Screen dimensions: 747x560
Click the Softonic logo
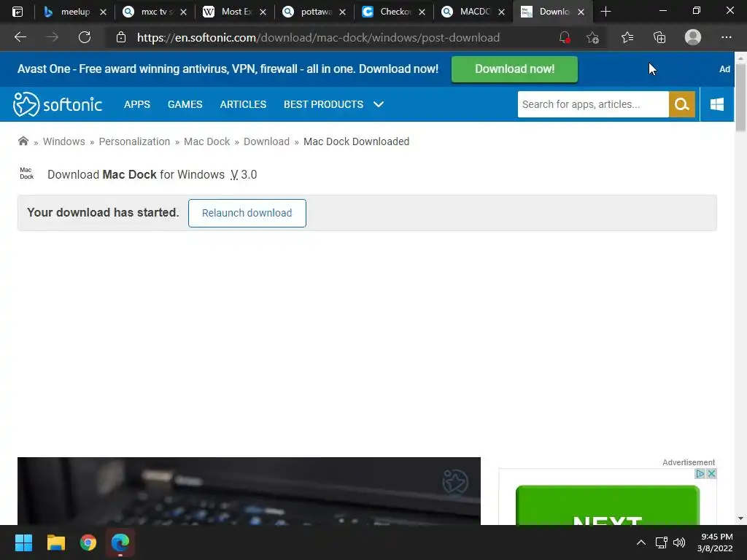coord(58,104)
